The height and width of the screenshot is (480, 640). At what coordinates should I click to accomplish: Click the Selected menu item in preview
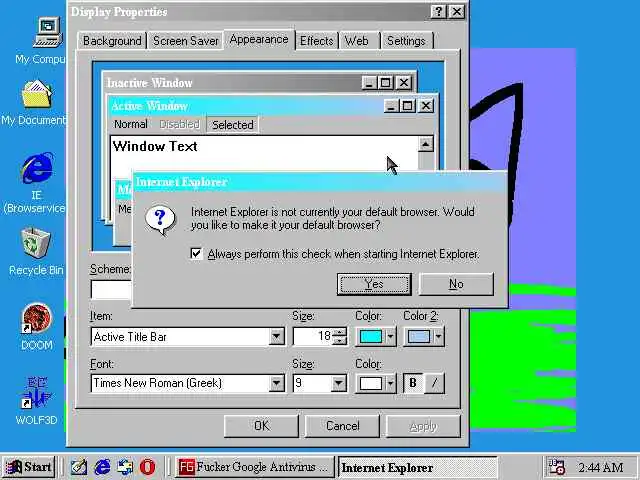233,125
